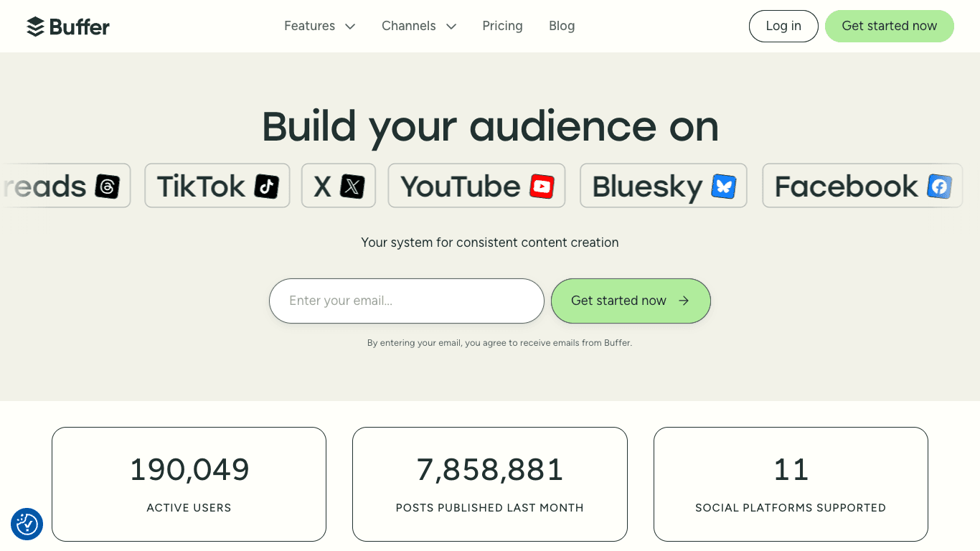
Task: Click the consistent content creation tagline
Action: point(490,242)
